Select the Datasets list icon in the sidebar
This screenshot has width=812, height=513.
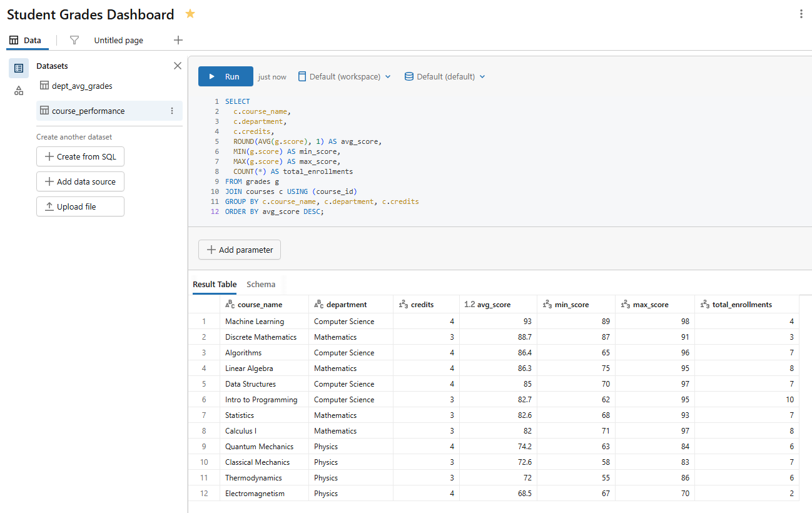click(x=19, y=68)
